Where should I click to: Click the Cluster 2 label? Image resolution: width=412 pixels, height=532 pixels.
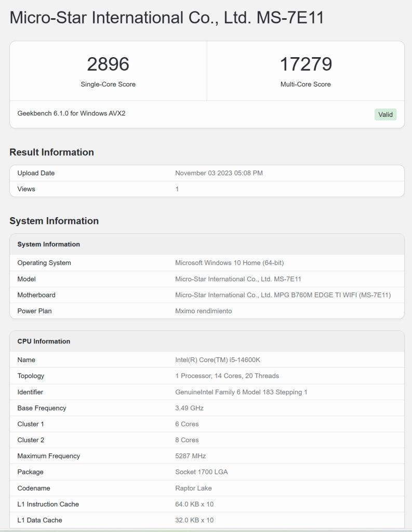click(31, 440)
